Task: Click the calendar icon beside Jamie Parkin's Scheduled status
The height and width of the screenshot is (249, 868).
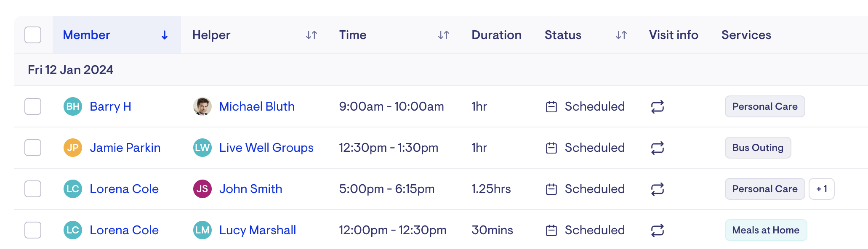Action: coord(551,148)
